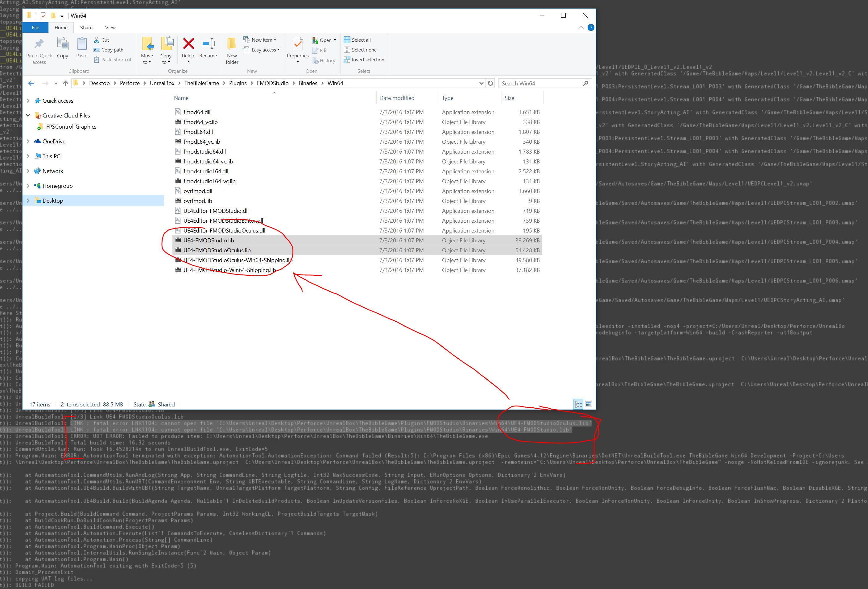This screenshot has width=868, height=589.
Task: Select the fmod64.dll file
Action: (197, 112)
